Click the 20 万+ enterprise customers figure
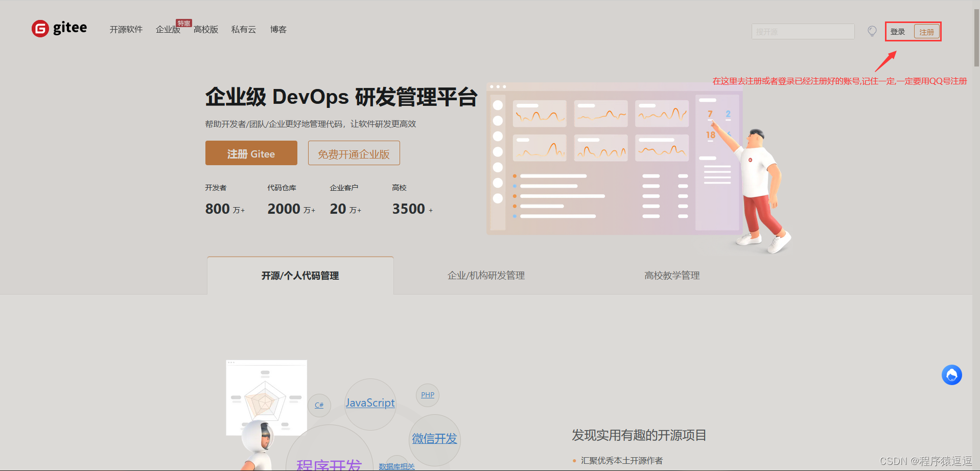Image resolution: width=980 pixels, height=471 pixels. point(345,209)
